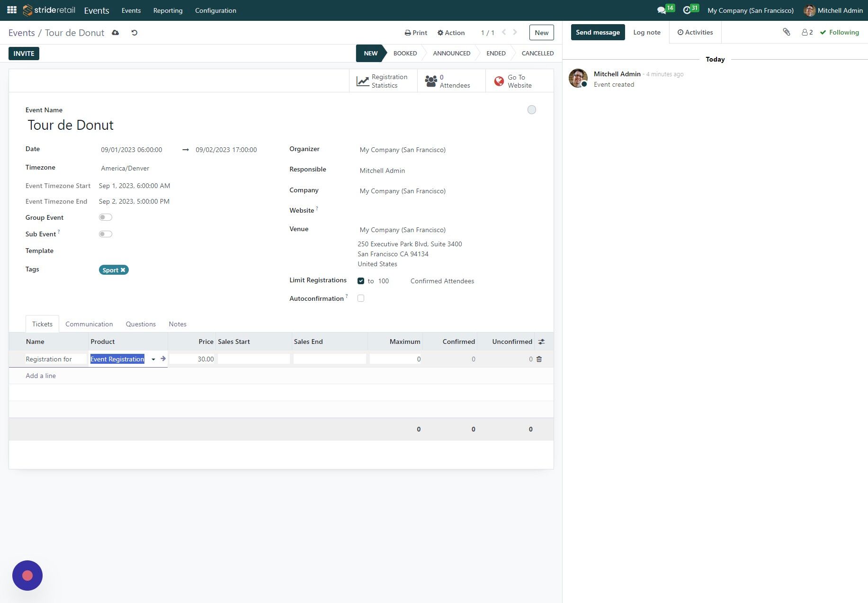
Task: Set status to CANCELLED stage
Action: [537, 54]
